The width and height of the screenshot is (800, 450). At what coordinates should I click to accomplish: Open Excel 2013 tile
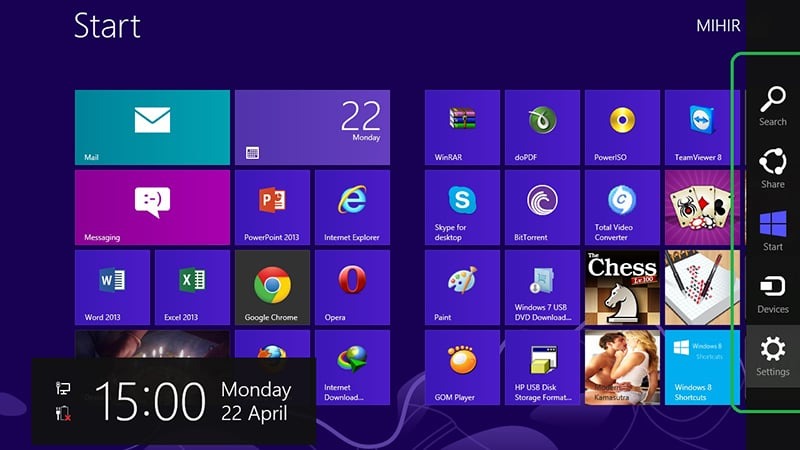pos(192,288)
